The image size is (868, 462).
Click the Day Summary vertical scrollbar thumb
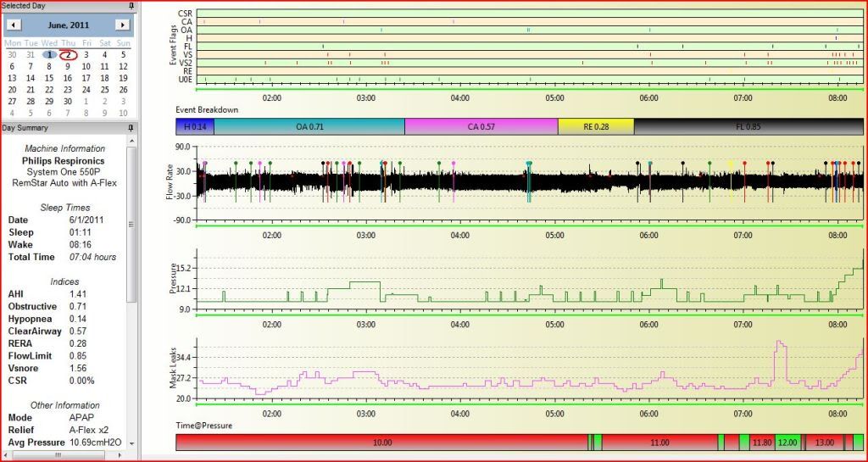click(131, 224)
